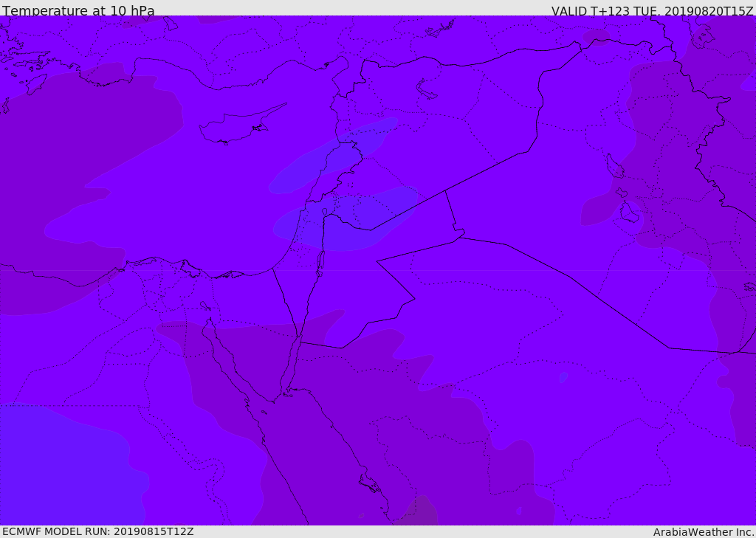Click the light-blue temperature patch over Lebanon
Screen dimensions: 756x538
pos(333,155)
